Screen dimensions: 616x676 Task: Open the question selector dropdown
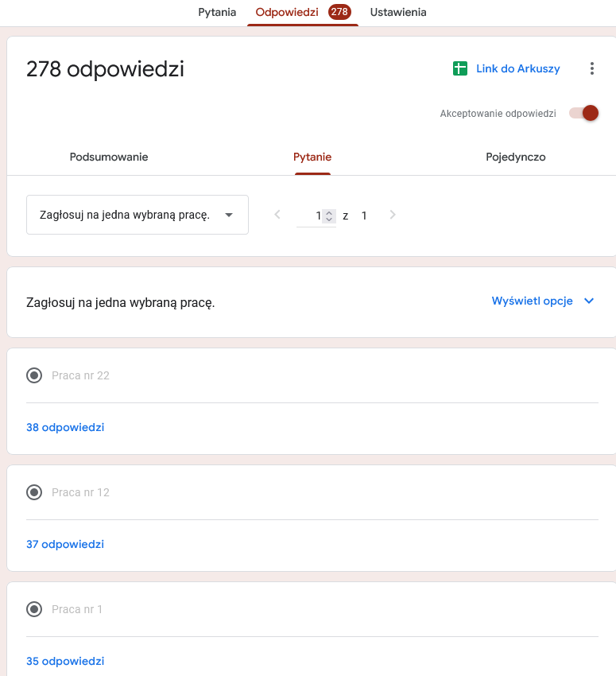click(x=138, y=215)
